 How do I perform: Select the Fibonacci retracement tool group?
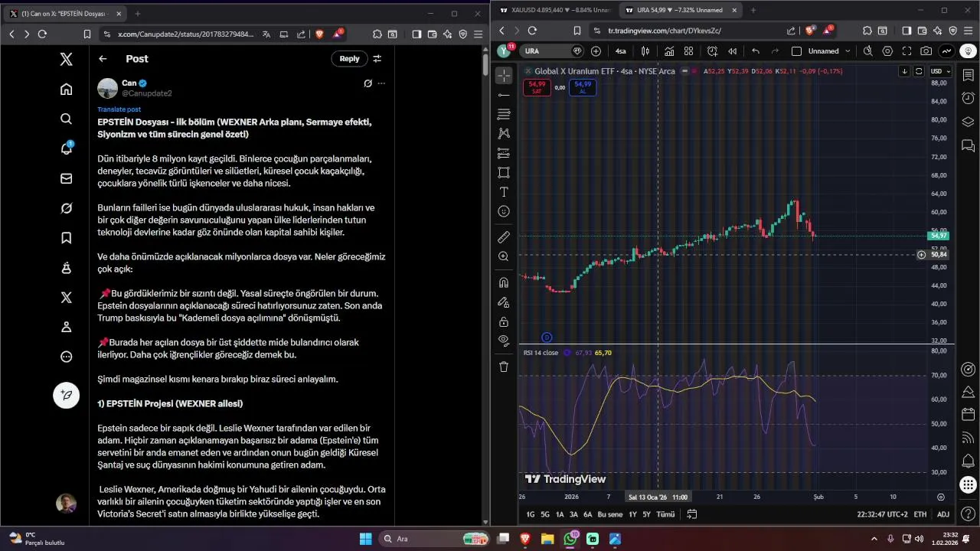click(x=504, y=114)
